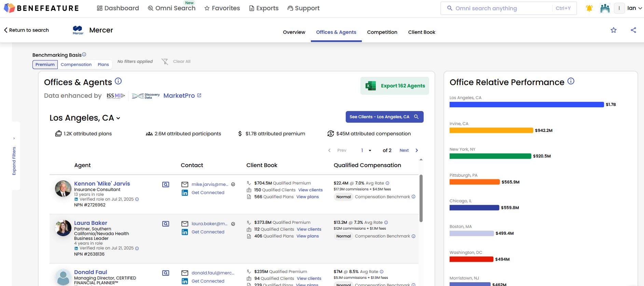Click Return to search link
Image resolution: width=644 pixels, height=286 pixels.
(x=26, y=30)
